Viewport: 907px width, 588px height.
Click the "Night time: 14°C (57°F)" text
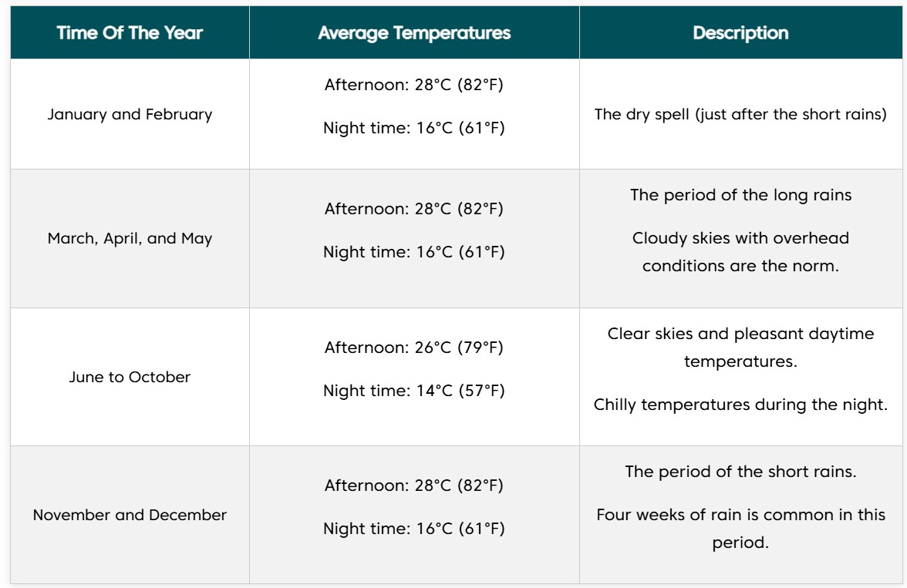[414, 391]
